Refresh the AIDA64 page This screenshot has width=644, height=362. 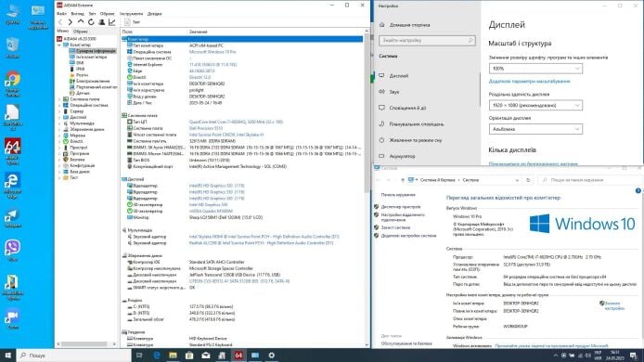[x=91, y=22]
